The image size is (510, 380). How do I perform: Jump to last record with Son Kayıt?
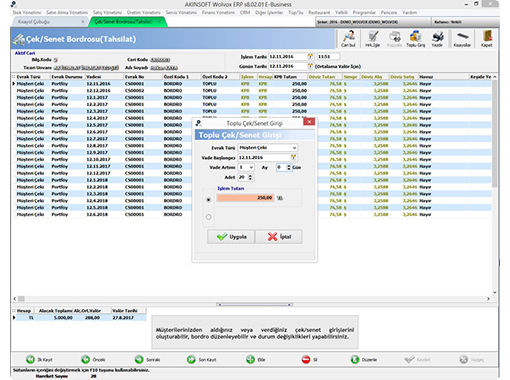pos(202,359)
